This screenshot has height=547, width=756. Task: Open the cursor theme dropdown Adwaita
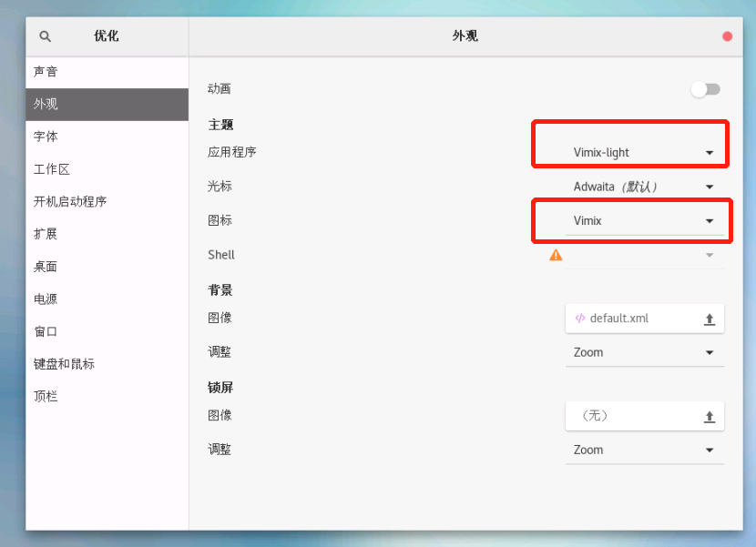tap(645, 187)
